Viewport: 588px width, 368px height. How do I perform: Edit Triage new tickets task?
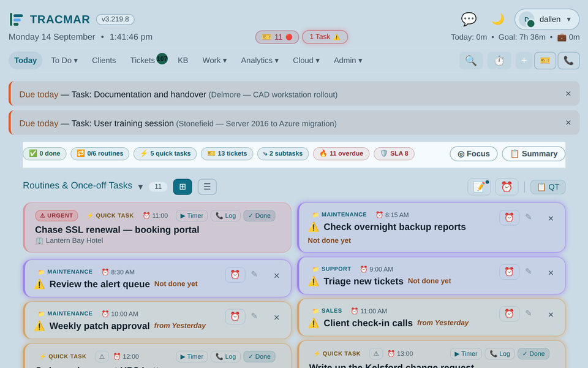point(529,272)
